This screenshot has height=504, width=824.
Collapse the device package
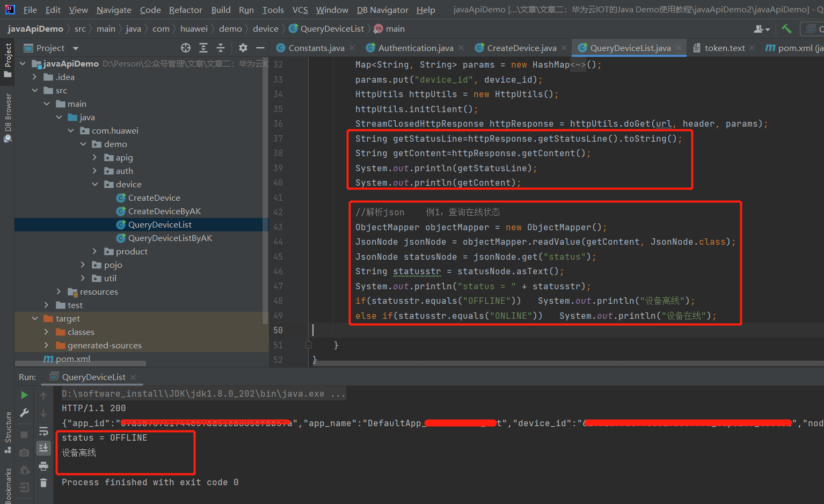pos(95,184)
